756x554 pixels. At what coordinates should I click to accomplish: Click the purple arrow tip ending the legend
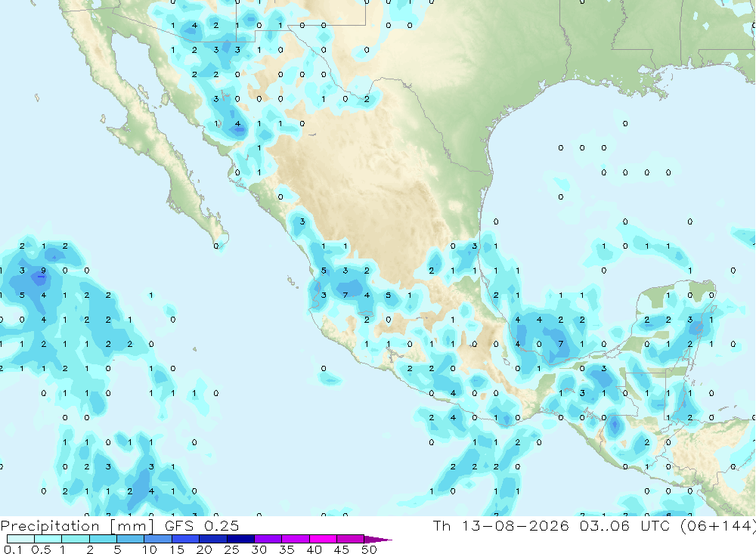point(377,540)
